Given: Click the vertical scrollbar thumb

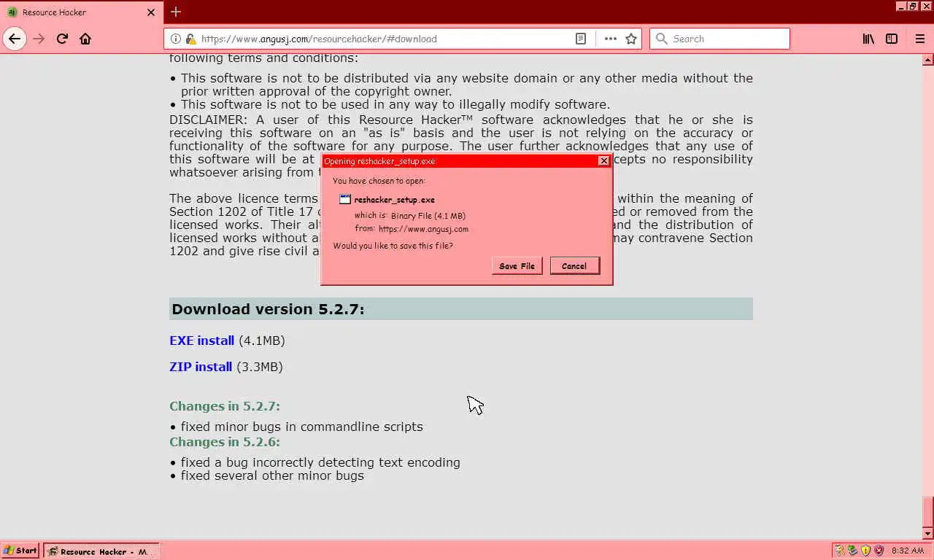Looking at the screenshot, I should [x=928, y=511].
